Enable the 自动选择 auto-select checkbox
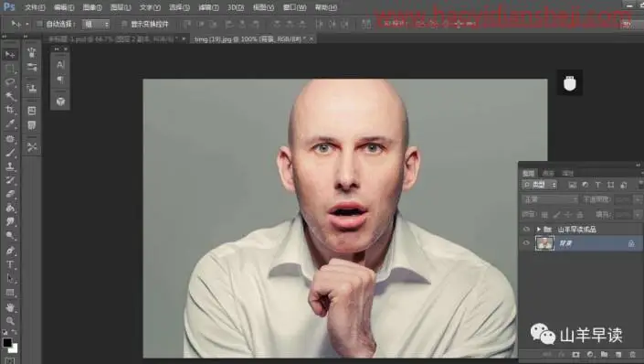 (40, 24)
